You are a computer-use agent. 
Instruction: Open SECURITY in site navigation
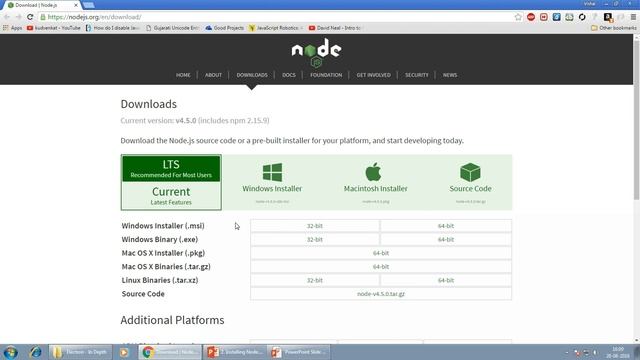pyautogui.click(x=417, y=75)
